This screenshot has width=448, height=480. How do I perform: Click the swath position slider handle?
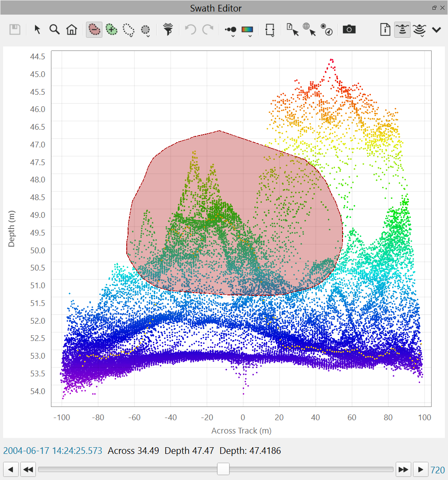pyautogui.click(x=223, y=469)
